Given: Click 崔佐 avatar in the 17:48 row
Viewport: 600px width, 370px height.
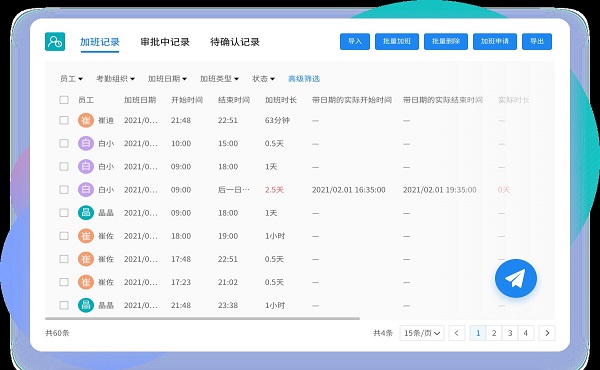Looking at the screenshot, I should [x=86, y=259].
